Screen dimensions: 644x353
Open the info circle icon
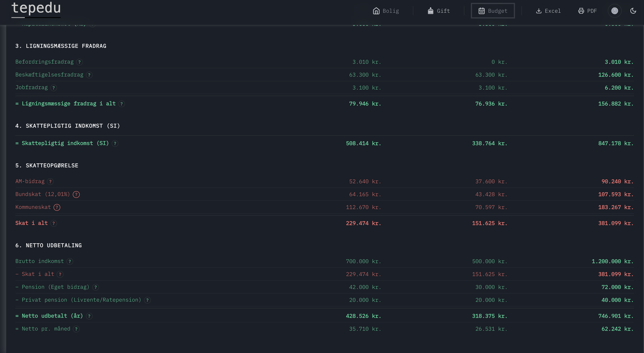tap(615, 11)
